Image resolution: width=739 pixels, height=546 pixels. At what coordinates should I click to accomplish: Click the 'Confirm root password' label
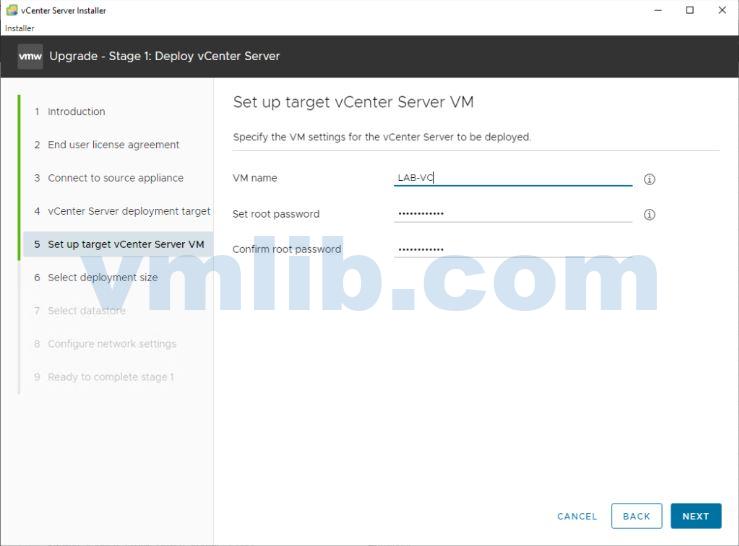tap(287, 249)
